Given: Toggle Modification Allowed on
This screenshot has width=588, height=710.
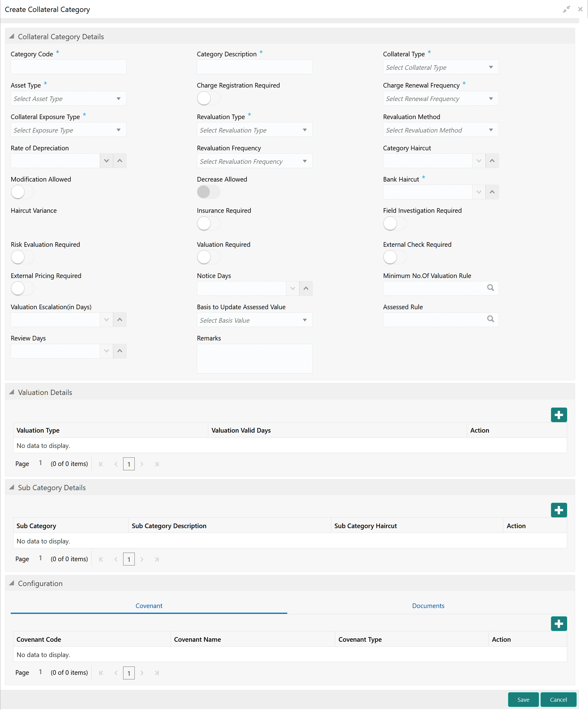Looking at the screenshot, I should click(x=22, y=192).
